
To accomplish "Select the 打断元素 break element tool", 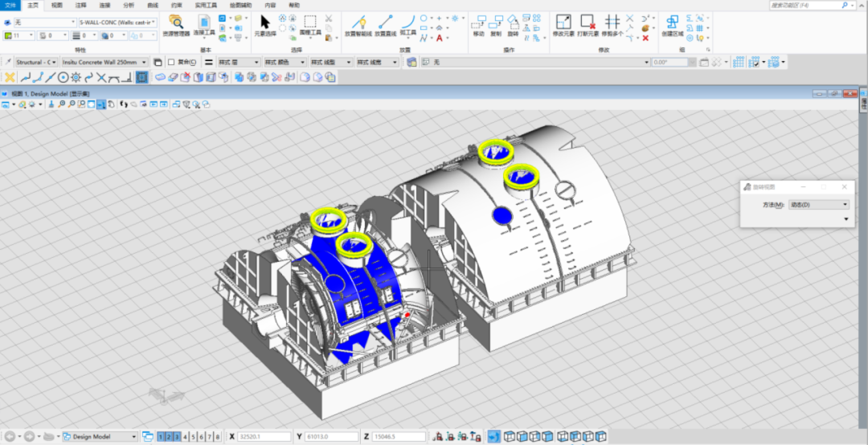I will pos(588,26).
